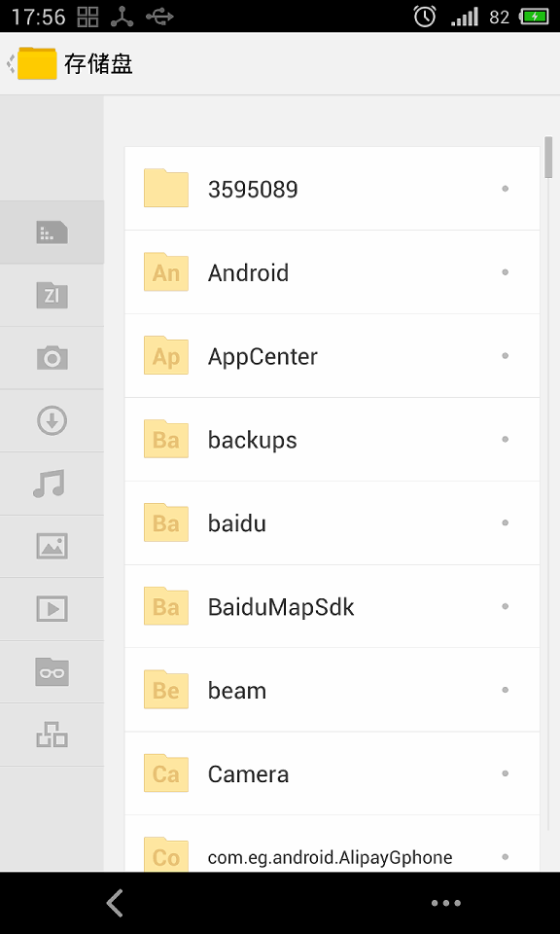Tap the folder icon beside backups
Screen dimensions: 560x934
166,439
